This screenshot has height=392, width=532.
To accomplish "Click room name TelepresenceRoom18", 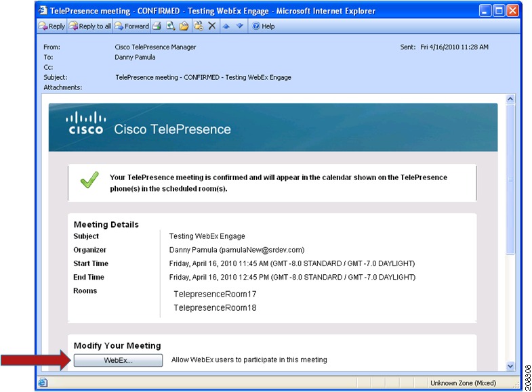I will pos(215,307).
